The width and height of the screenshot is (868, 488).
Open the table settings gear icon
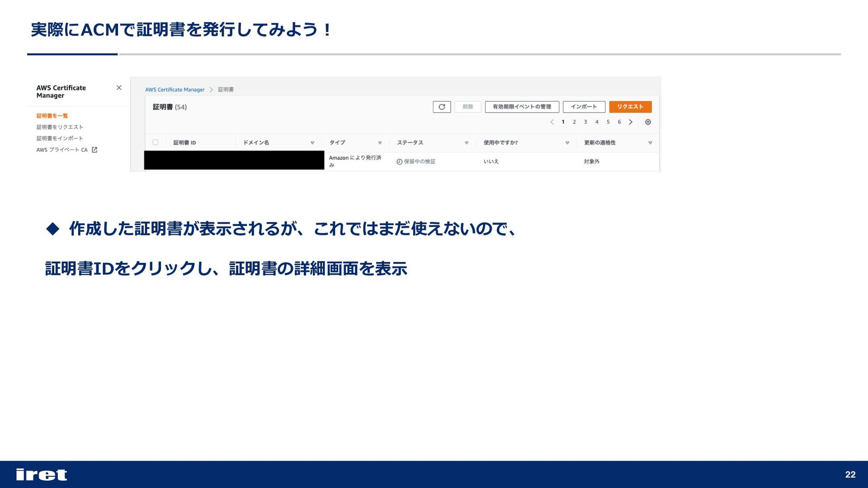click(648, 122)
